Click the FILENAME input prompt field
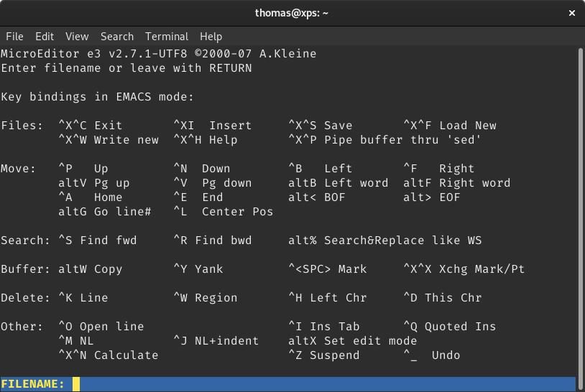Viewport: 585px width, 392px height. pyautogui.click(x=323, y=384)
